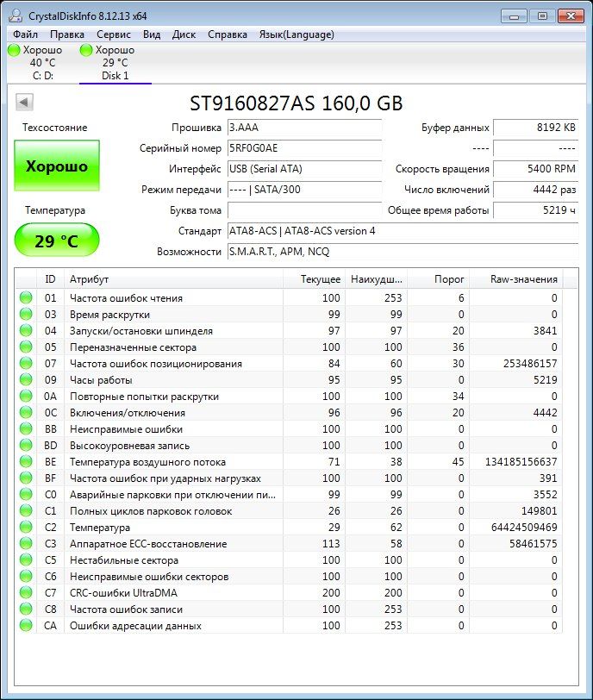593x700 pixels.
Task: Click the Прошивка field 3.AAA
Action: [x=305, y=128]
